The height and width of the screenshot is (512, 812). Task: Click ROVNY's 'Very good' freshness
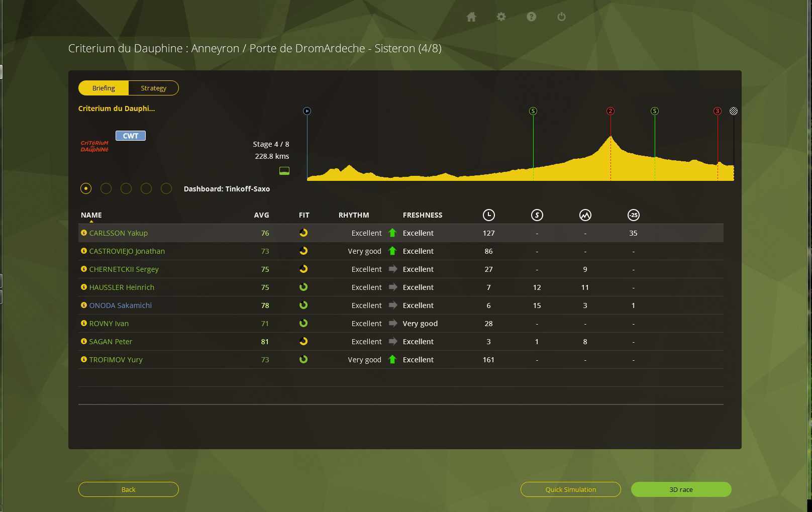point(420,324)
